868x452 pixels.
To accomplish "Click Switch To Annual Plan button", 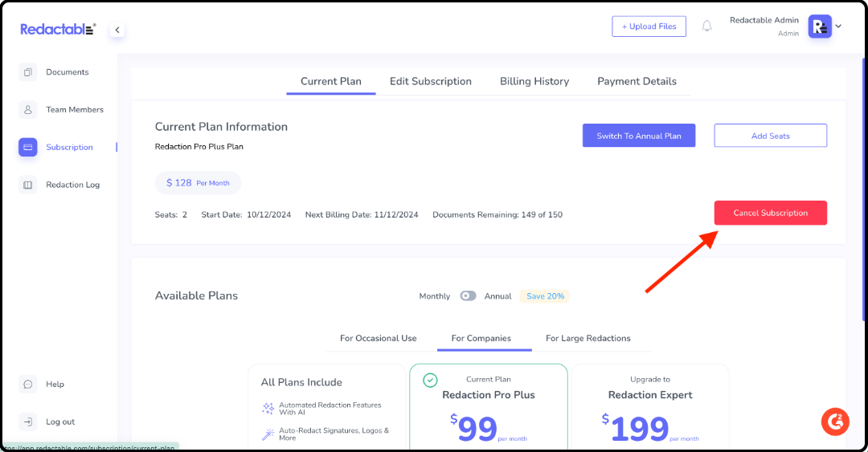I will tap(639, 136).
